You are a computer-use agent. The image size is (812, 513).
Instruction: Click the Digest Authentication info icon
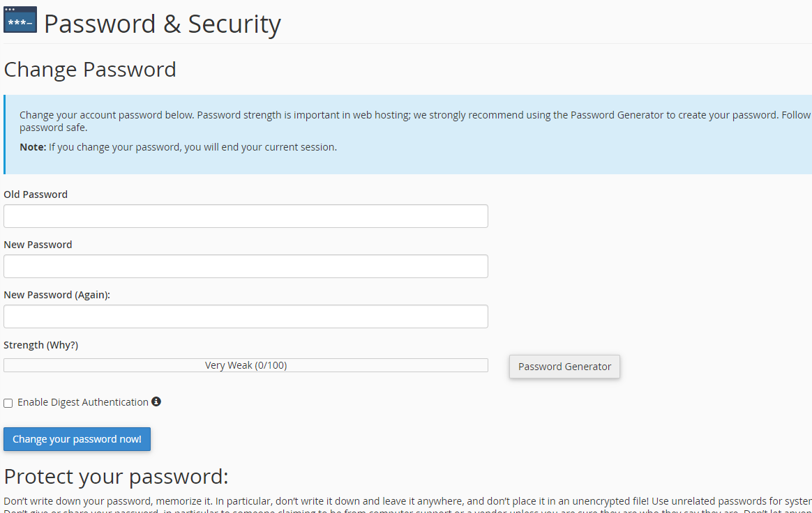(156, 401)
